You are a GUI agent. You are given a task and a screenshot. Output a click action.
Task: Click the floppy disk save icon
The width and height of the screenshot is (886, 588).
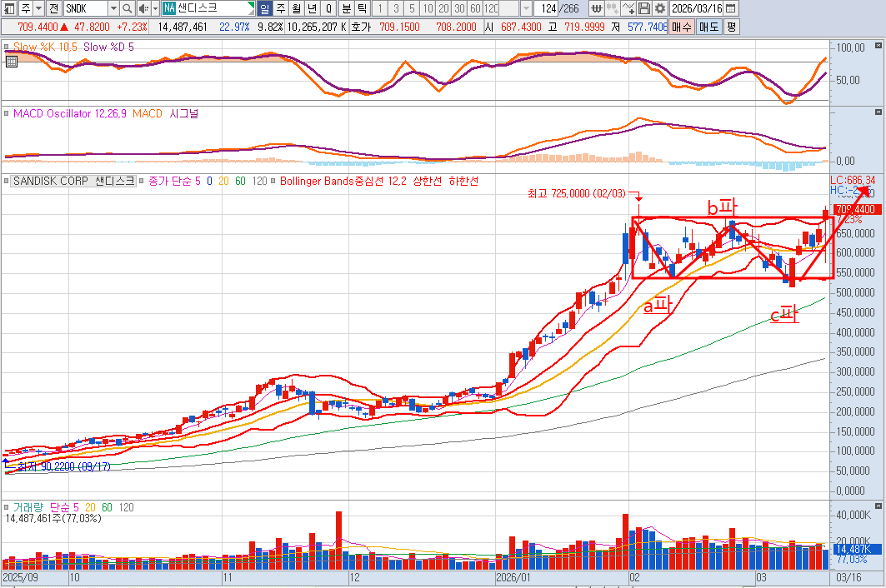click(x=644, y=8)
